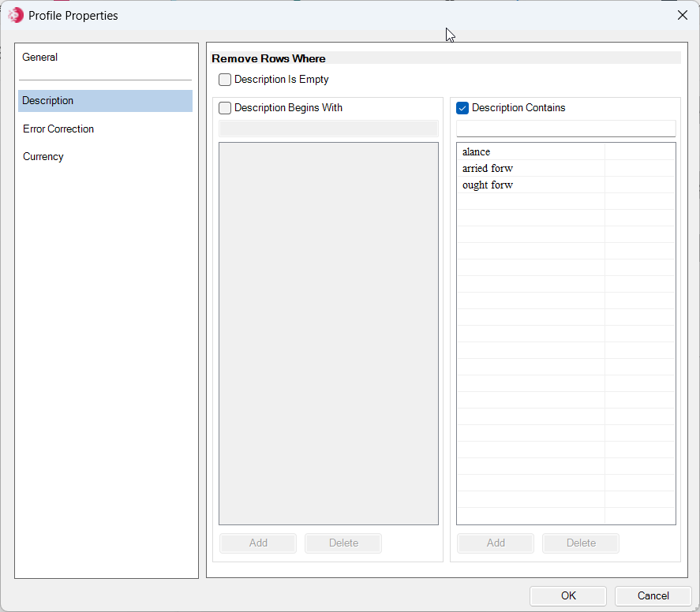Go to the Currency section

point(43,157)
